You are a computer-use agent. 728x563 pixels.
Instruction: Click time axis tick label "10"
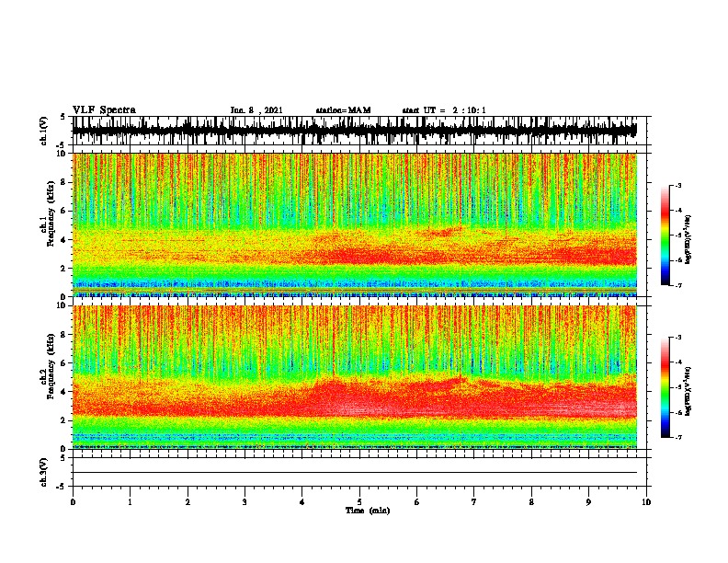click(646, 502)
